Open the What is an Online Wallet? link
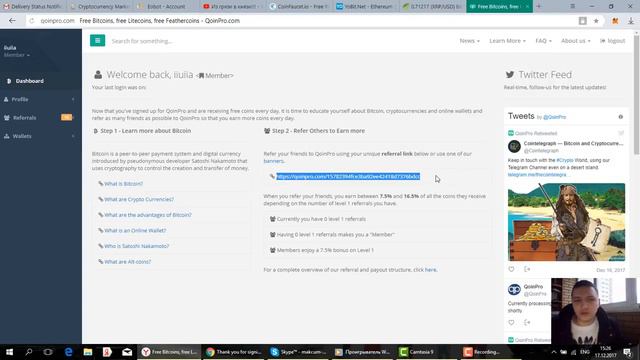This screenshot has width=640, height=360. point(135,230)
